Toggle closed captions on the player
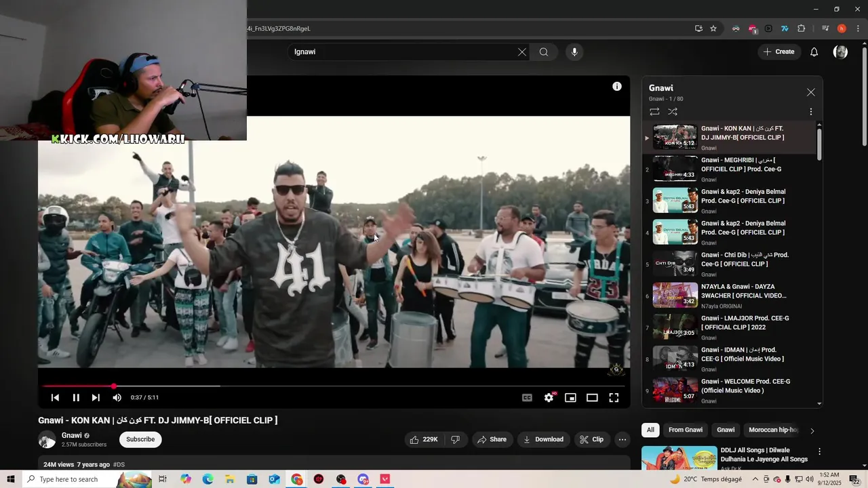Image resolution: width=868 pixels, height=488 pixels. [x=527, y=398]
